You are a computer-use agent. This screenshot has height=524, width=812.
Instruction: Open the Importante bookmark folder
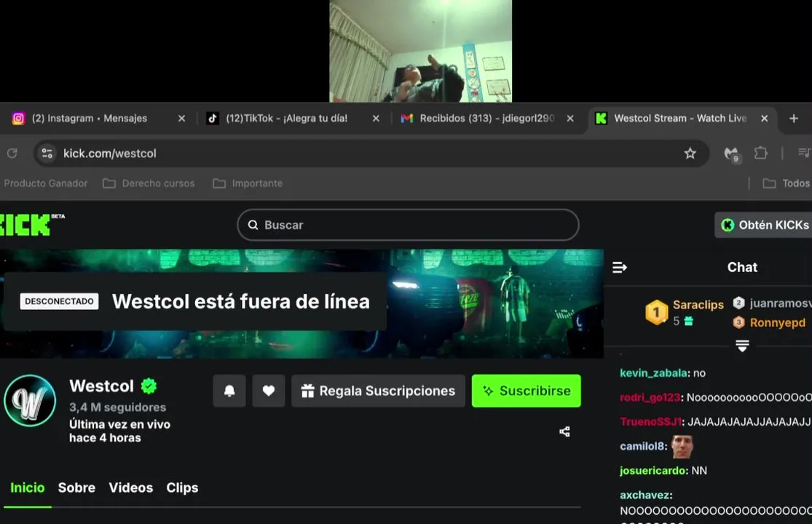(x=248, y=183)
